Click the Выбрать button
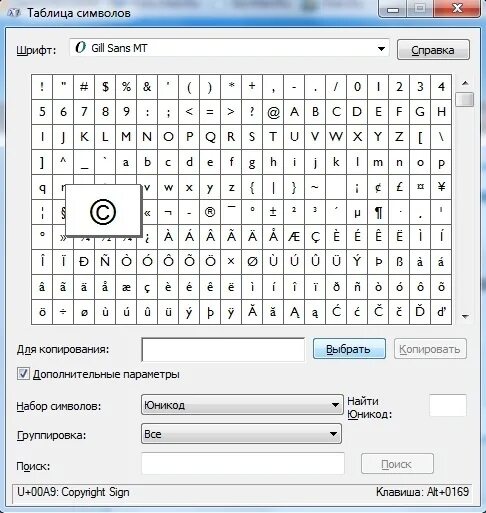486x513 pixels. coord(349,349)
